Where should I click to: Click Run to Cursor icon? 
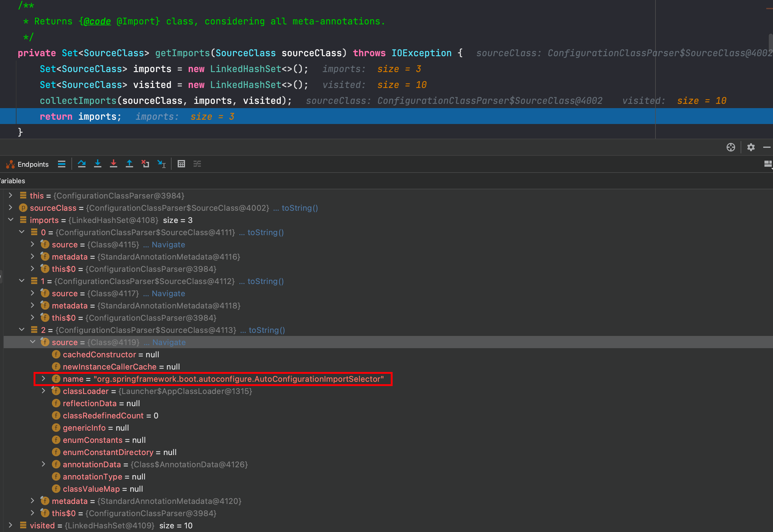pyautogui.click(x=161, y=164)
